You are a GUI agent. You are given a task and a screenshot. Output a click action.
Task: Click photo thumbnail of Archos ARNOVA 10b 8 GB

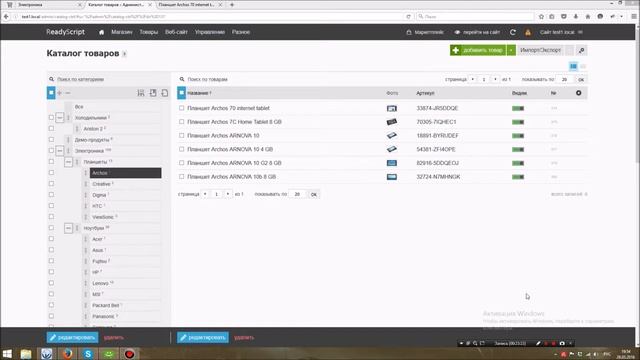[x=391, y=177]
